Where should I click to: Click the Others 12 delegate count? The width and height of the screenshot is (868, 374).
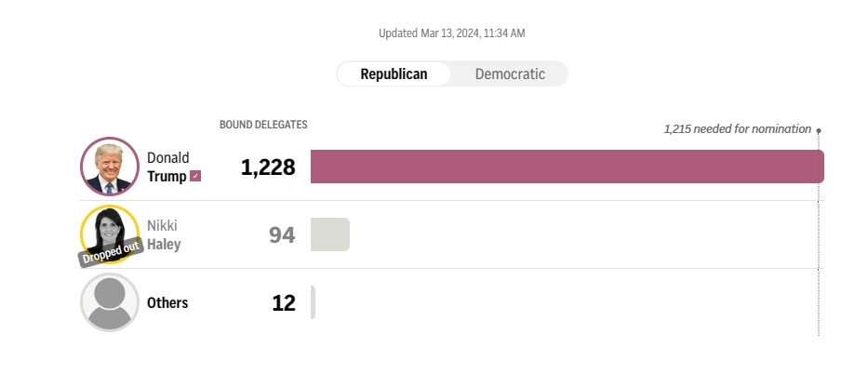pos(284,303)
